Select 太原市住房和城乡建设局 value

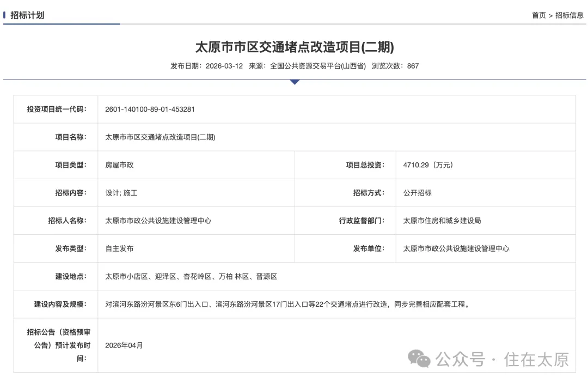pos(442,221)
